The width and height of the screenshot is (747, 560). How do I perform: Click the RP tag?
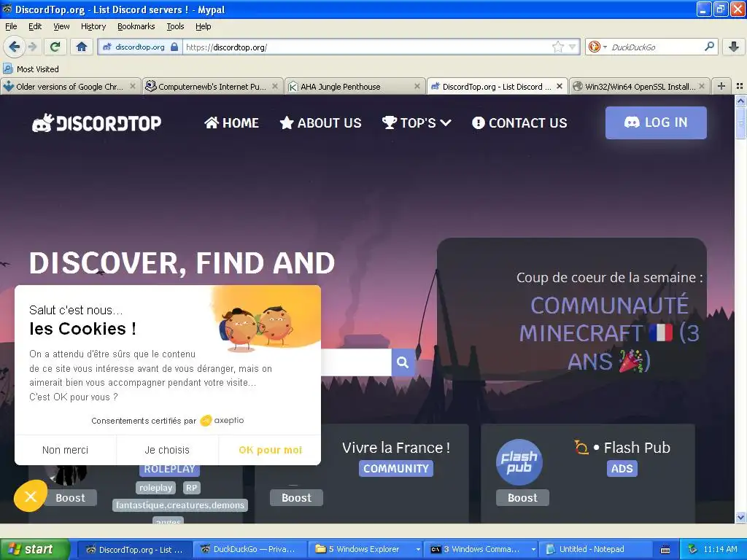point(192,488)
